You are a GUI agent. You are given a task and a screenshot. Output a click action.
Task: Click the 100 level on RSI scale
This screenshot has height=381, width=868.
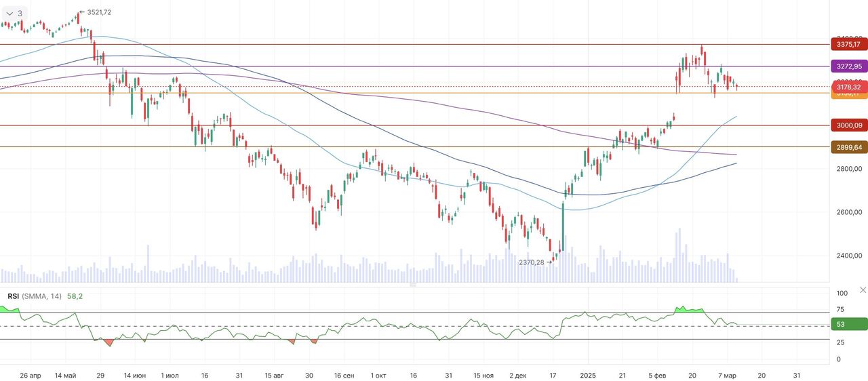pos(842,294)
